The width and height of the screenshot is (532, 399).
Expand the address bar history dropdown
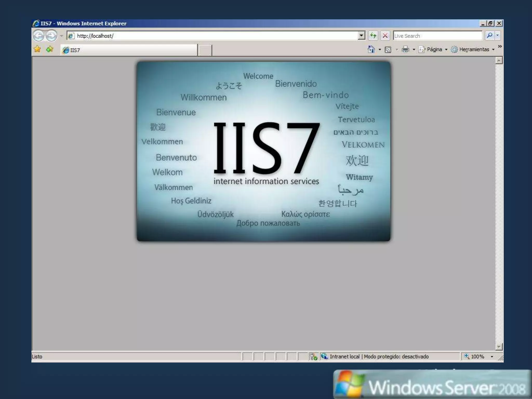click(x=361, y=36)
